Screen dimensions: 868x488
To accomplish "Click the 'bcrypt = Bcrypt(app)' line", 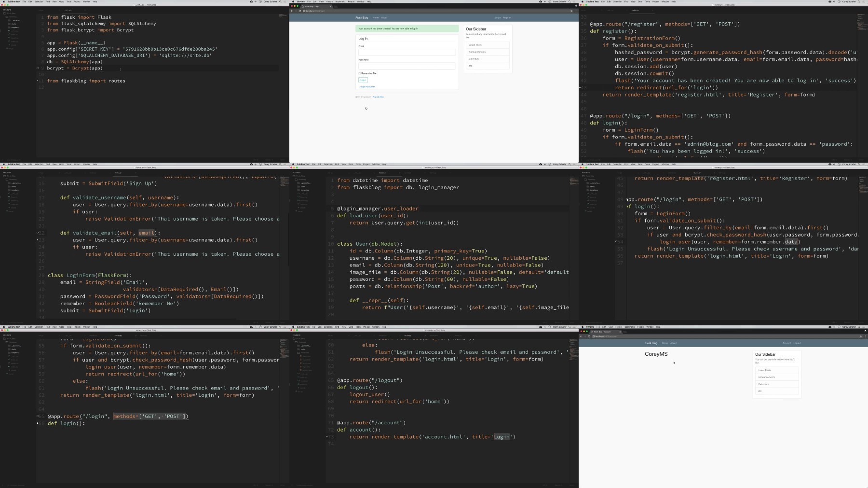I will click(75, 68).
